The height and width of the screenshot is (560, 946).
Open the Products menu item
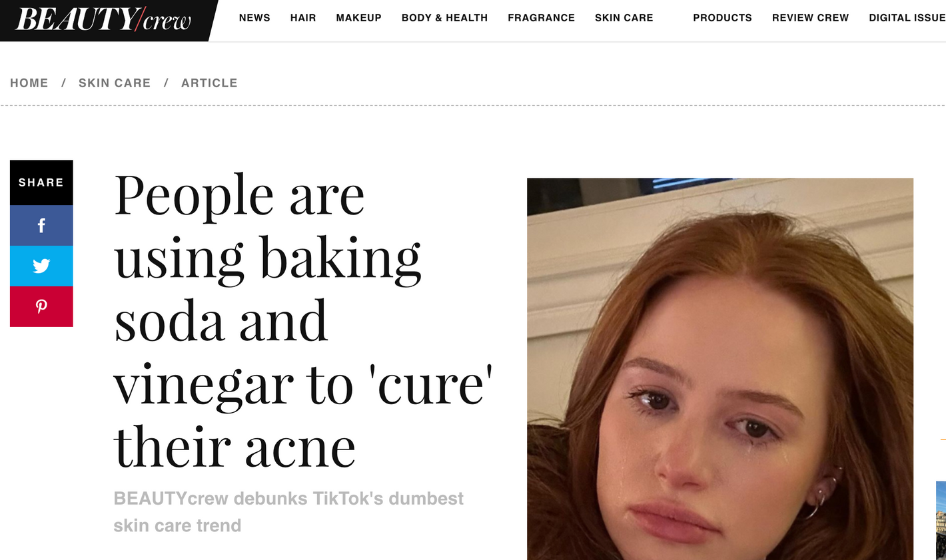[x=722, y=18]
